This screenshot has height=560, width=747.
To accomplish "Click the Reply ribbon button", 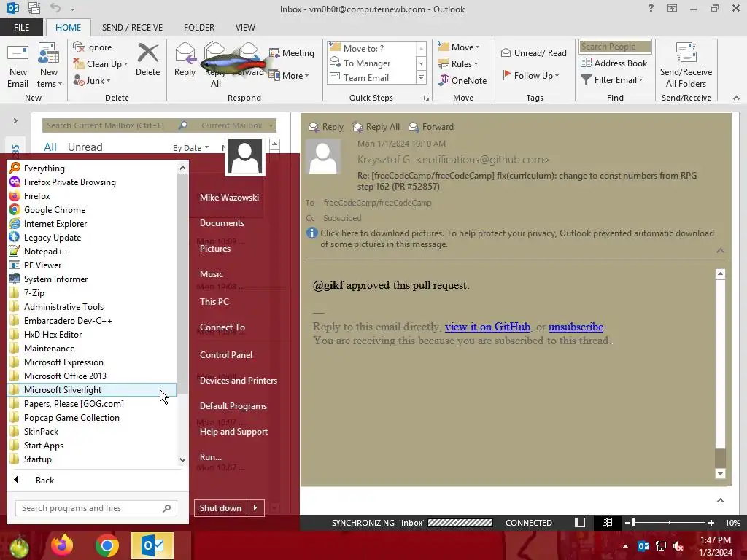I will coord(185,60).
